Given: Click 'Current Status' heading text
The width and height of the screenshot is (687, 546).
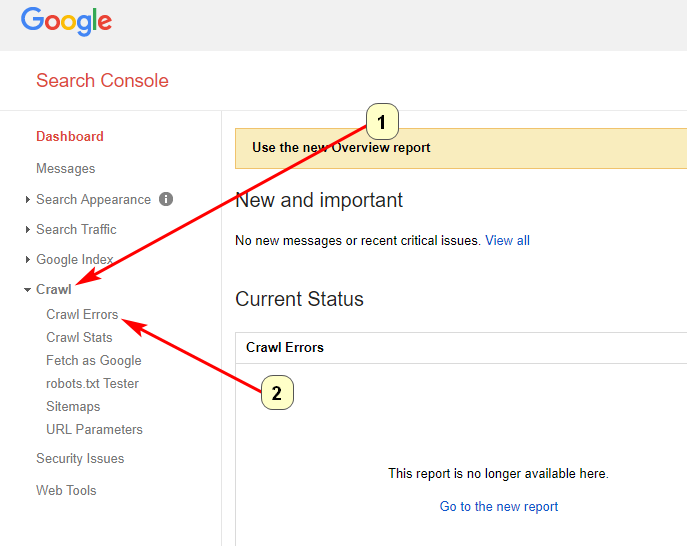Looking at the screenshot, I should click(299, 299).
